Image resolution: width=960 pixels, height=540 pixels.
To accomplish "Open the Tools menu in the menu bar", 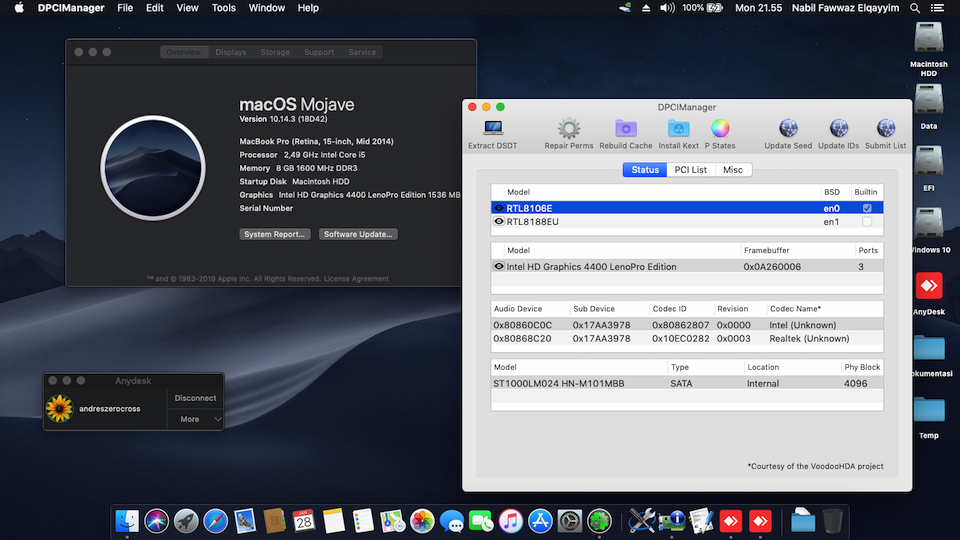I will coord(224,8).
